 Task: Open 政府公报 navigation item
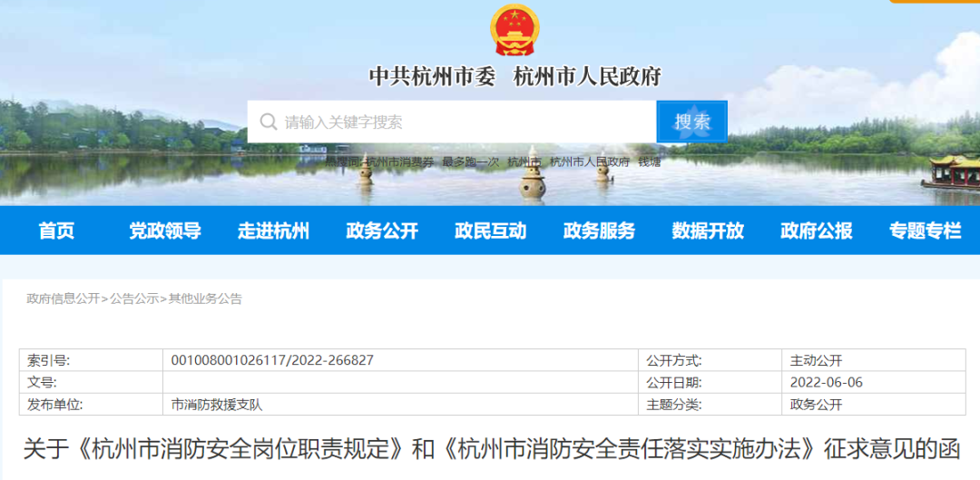(817, 230)
